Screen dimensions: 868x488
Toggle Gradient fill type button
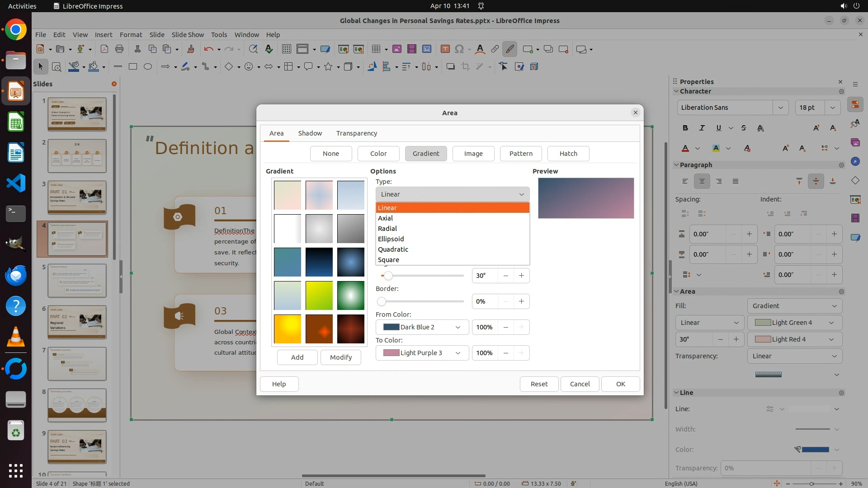(x=425, y=154)
